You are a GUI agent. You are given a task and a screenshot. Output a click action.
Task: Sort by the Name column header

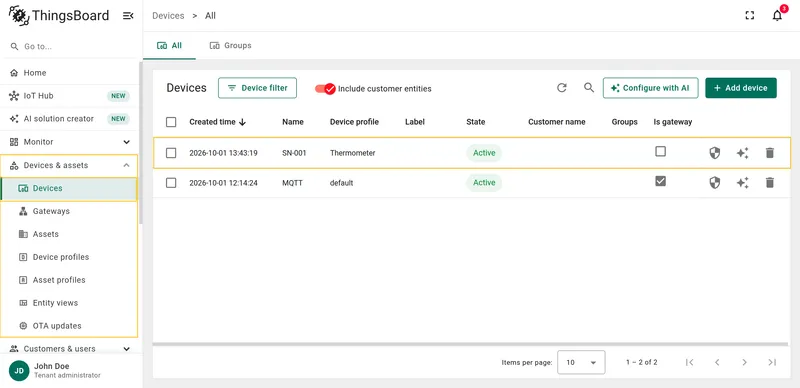[293, 122]
